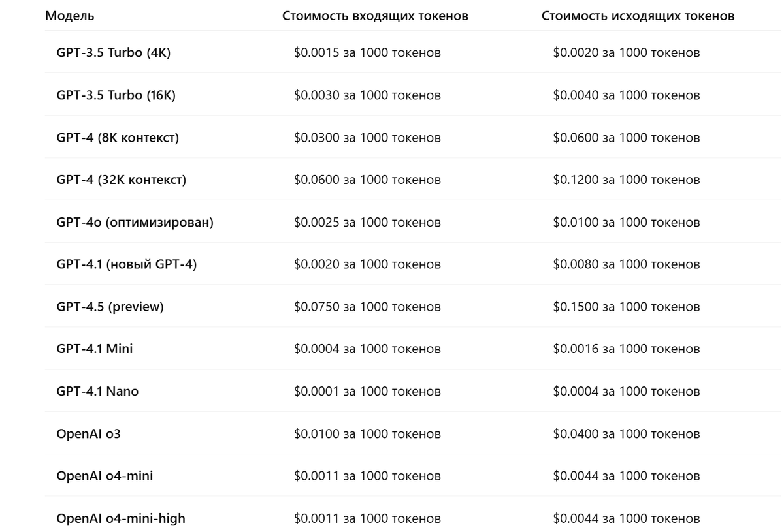
Task: Click the 'Модель' column header
Action: click(x=69, y=16)
